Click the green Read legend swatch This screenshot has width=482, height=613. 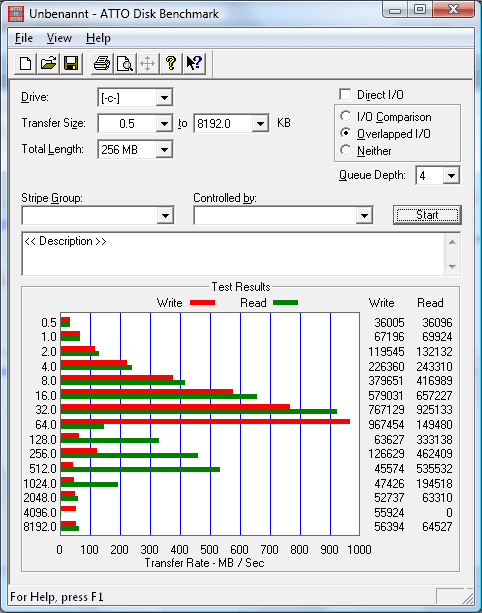point(285,303)
